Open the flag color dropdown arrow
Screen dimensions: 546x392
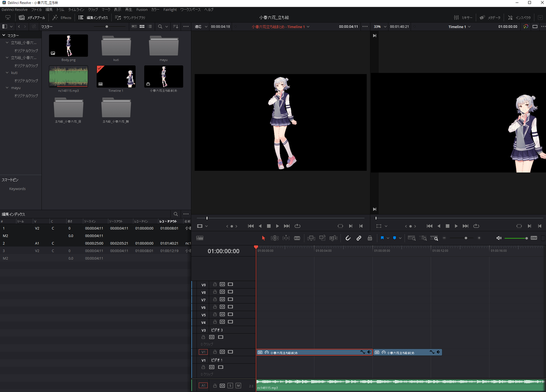[388, 238]
